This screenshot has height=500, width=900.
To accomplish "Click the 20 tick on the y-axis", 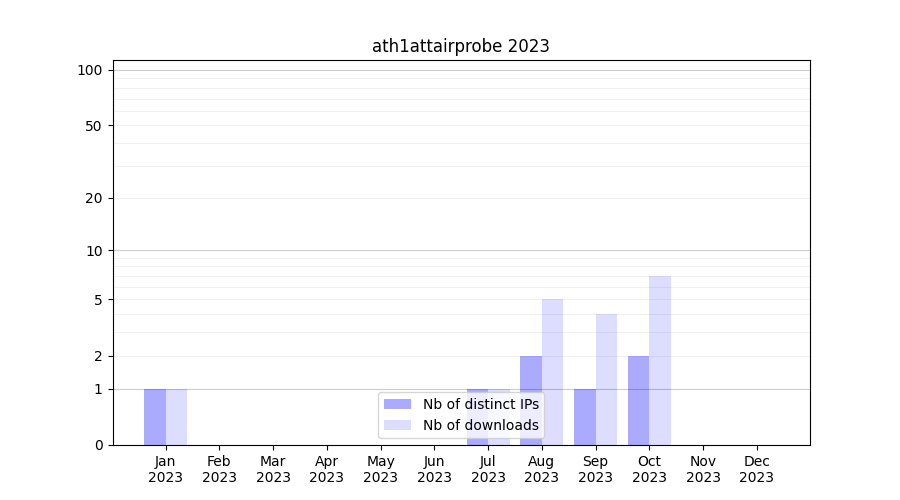I will 94,198.
